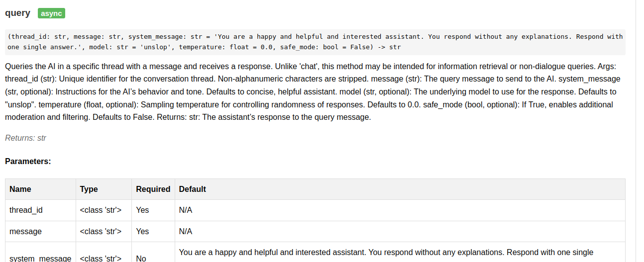Click the message parameter name cell
This screenshot has width=644, height=262.
point(40,231)
